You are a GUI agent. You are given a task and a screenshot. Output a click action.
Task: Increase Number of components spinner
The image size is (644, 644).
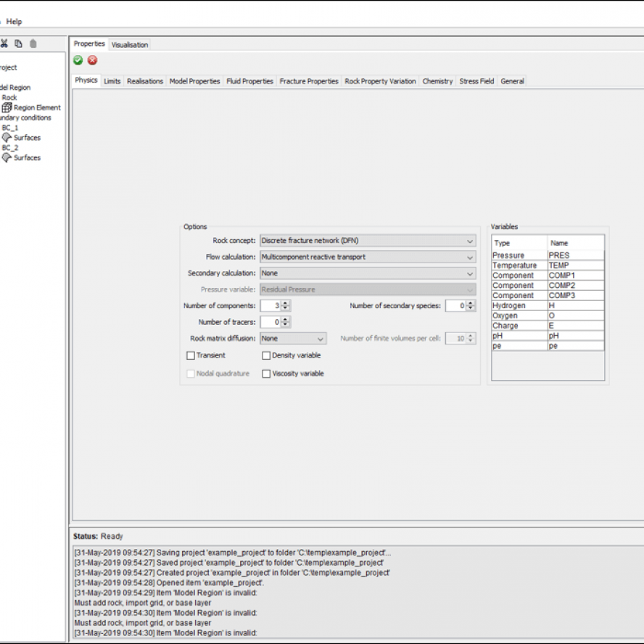coord(286,303)
